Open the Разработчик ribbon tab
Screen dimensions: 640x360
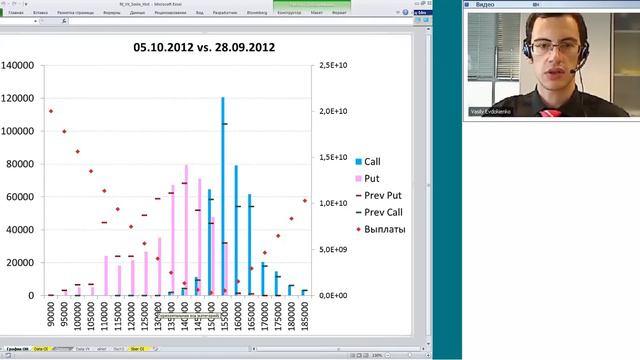[225, 13]
